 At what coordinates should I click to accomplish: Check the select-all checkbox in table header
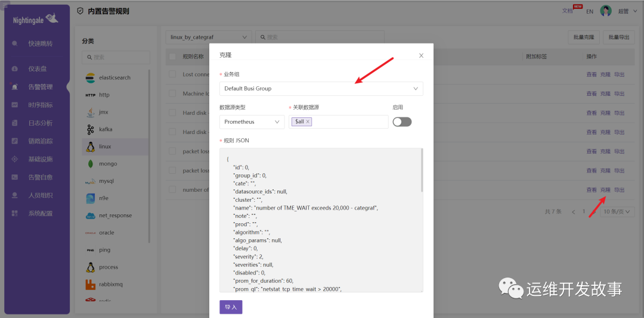[x=172, y=57]
